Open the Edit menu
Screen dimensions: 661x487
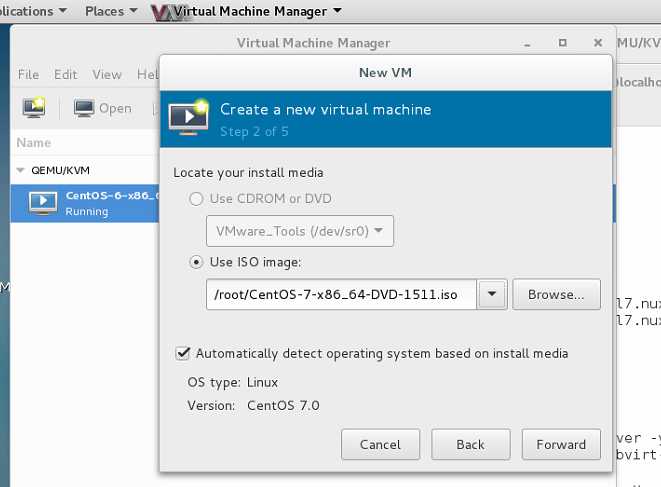coord(65,75)
